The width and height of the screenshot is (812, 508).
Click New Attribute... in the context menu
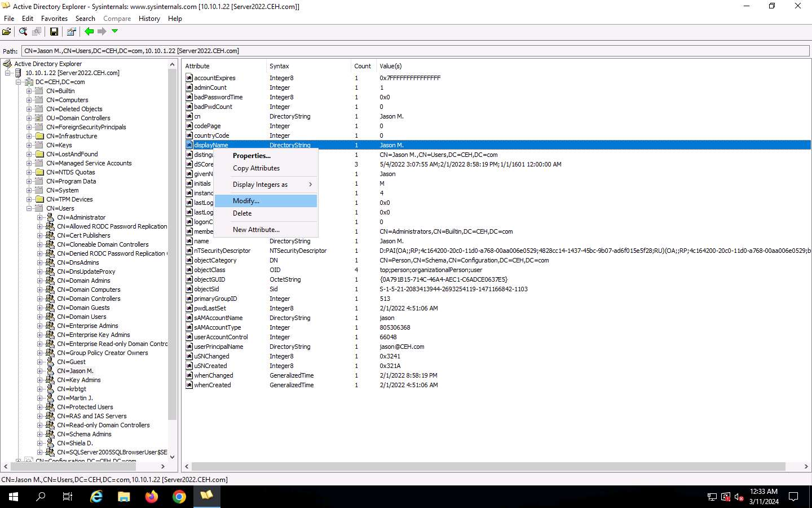pos(256,230)
